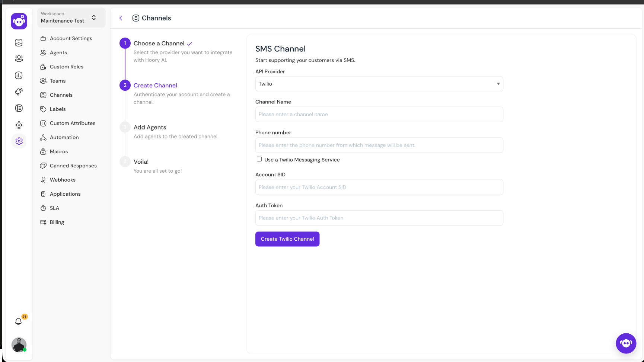Open the contacts icon in left rail

click(19, 59)
